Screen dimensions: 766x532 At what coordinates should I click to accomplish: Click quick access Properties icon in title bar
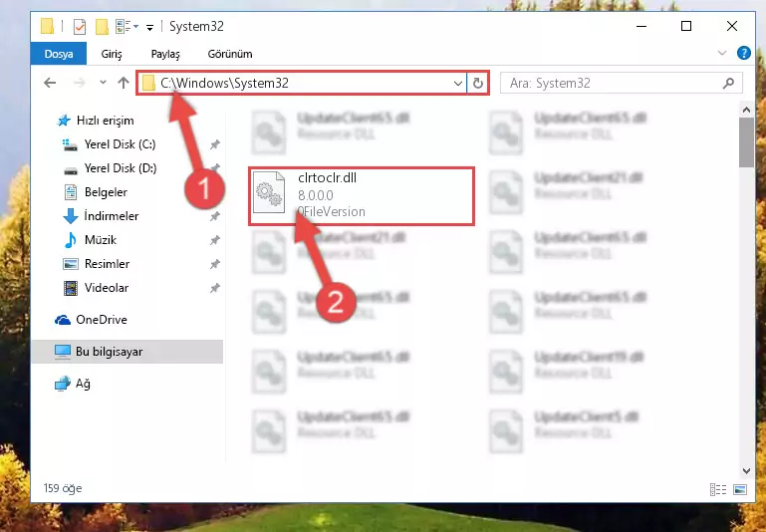[79, 26]
